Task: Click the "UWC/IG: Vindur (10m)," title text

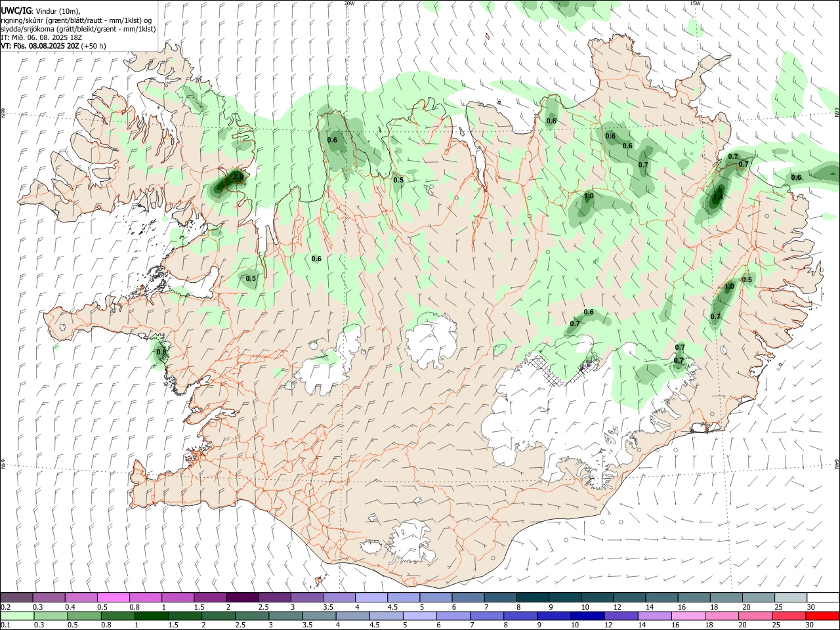Action: [40, 10]
